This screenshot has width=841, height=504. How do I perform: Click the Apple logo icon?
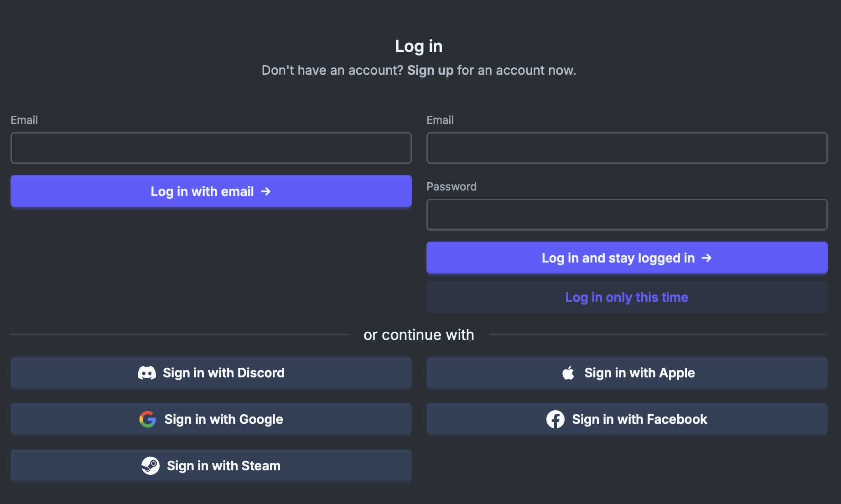pyautogui.click(x=568, y=373)
